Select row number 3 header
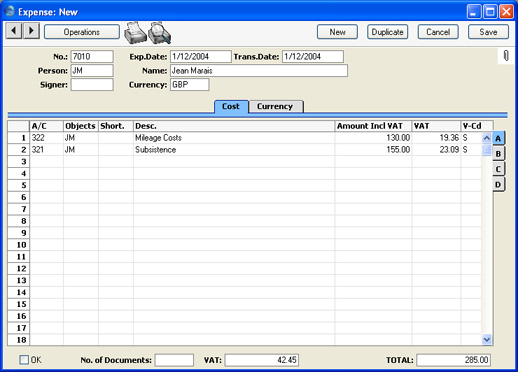 pyautogui.click(x=19, y=162)
